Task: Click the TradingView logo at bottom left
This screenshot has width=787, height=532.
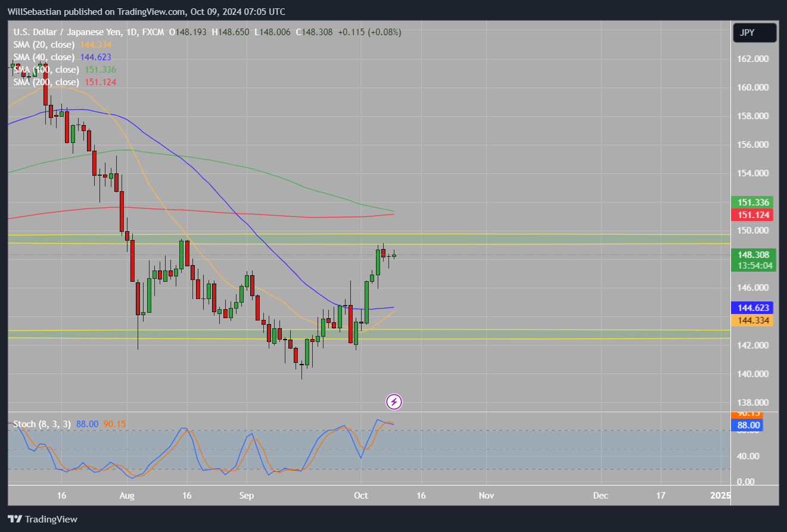Action: [x=42, y=519]
